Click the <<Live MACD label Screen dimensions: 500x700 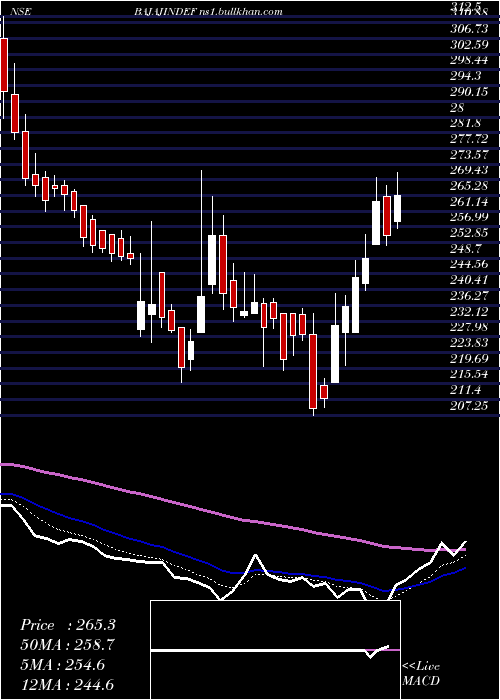coord(421,673)
